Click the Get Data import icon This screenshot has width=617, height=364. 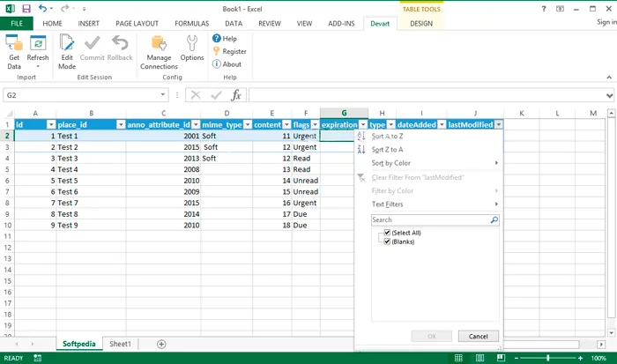14,52
